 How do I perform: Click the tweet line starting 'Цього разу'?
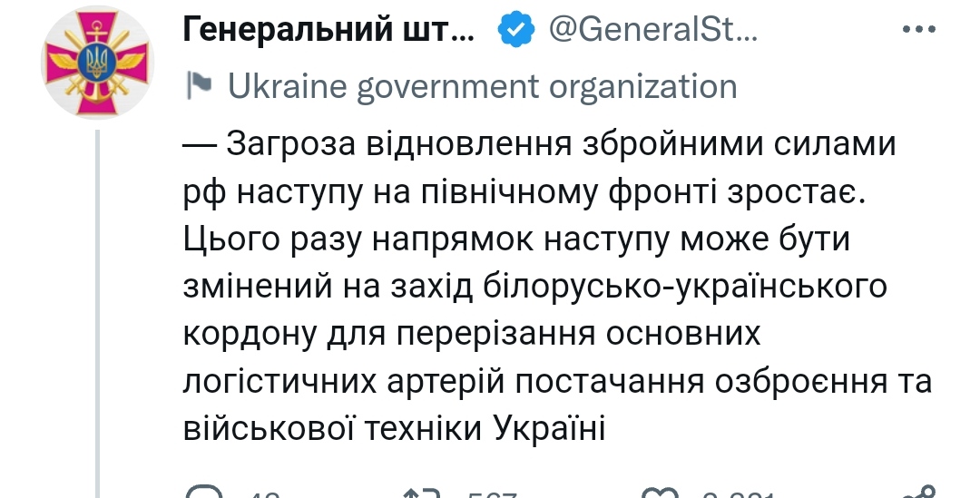point(516,239)
